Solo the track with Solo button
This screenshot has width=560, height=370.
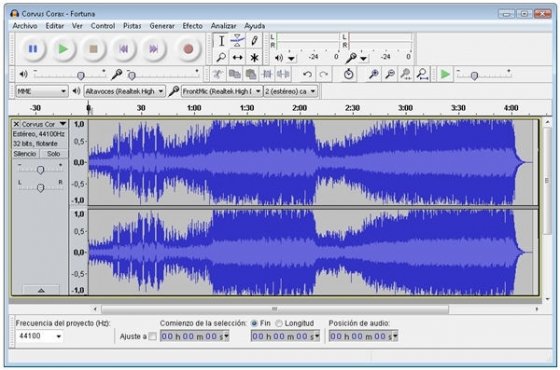(x=54, y=154)
